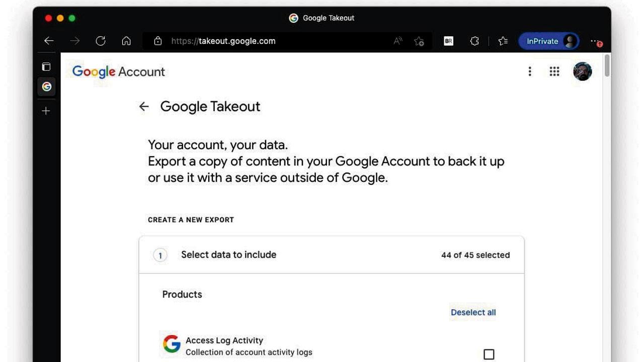This screenshot has height=362, width=644.
Task: Tick the Access Log Activity checkbox
Action: pos(489,354)
